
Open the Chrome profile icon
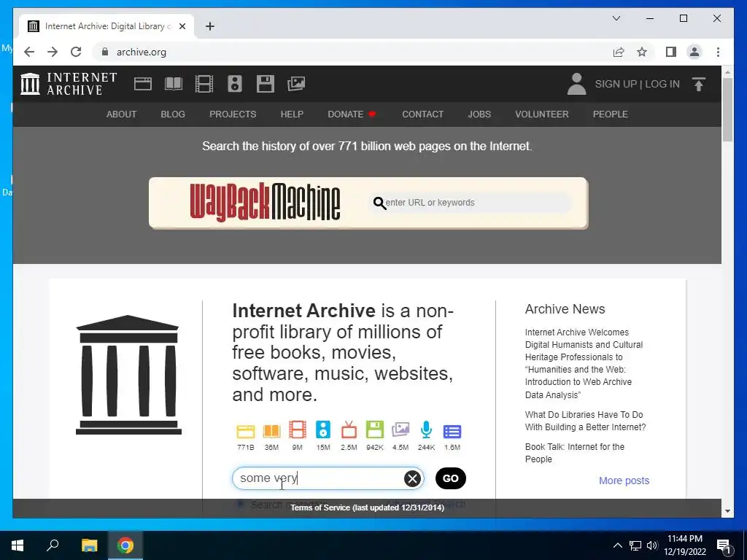click(694, 52)
